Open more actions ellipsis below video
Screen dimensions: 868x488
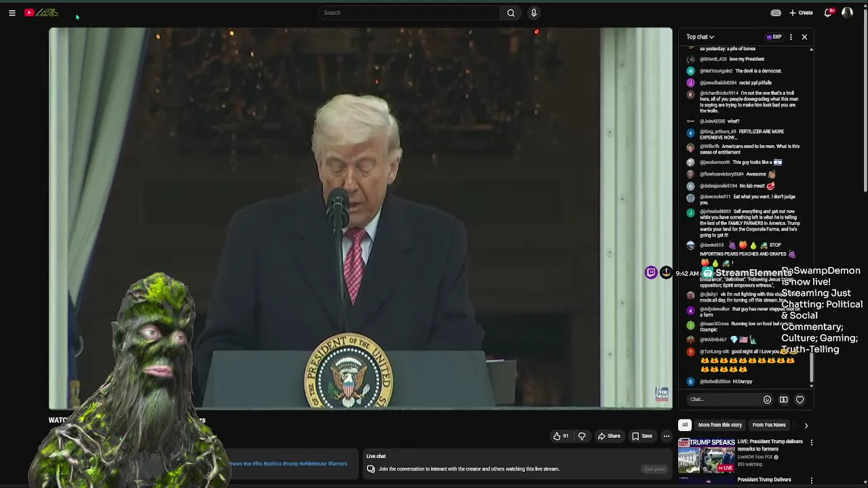click(x=667, y=436)
